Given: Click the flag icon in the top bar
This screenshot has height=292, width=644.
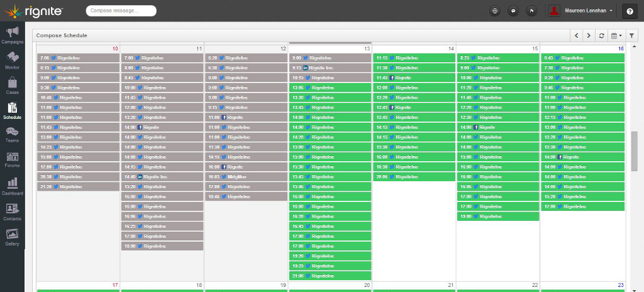Looking at the screenshot, I should coord(531,11).
